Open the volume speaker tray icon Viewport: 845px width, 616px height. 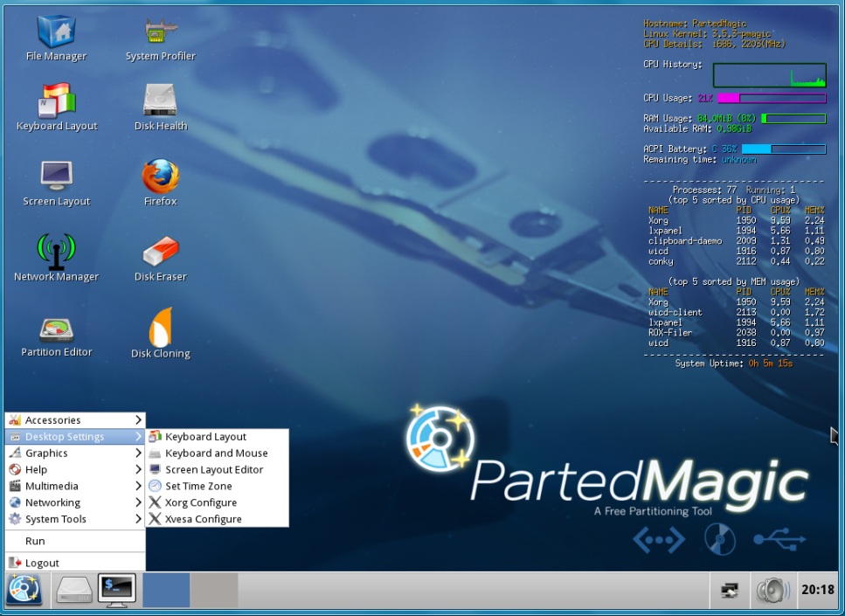tap(772, 590)
